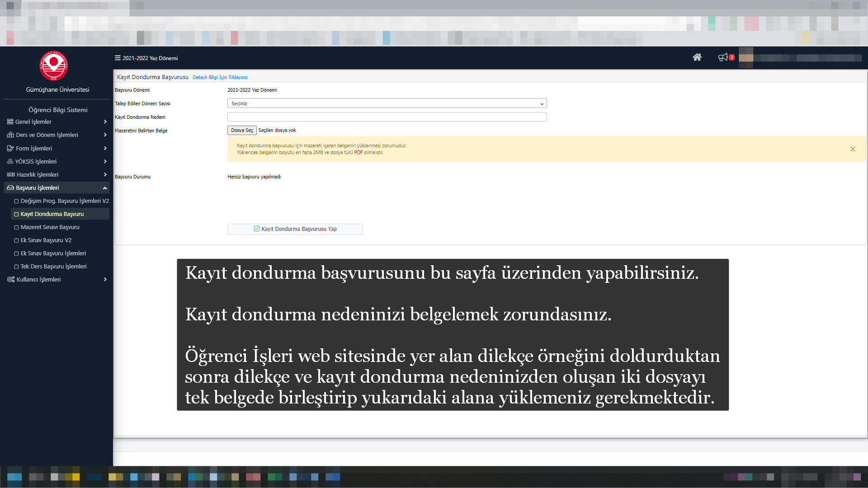Click the Kayıt Dondurma Nedeni text field
Image resolution: width=868 pixels, height=488 pixels.
(x=387, y=117)
